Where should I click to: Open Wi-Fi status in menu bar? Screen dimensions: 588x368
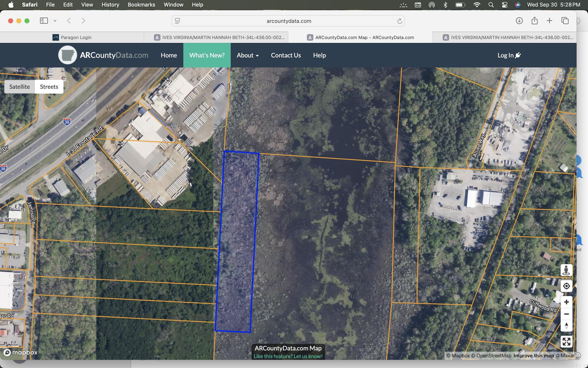point(477,5)
